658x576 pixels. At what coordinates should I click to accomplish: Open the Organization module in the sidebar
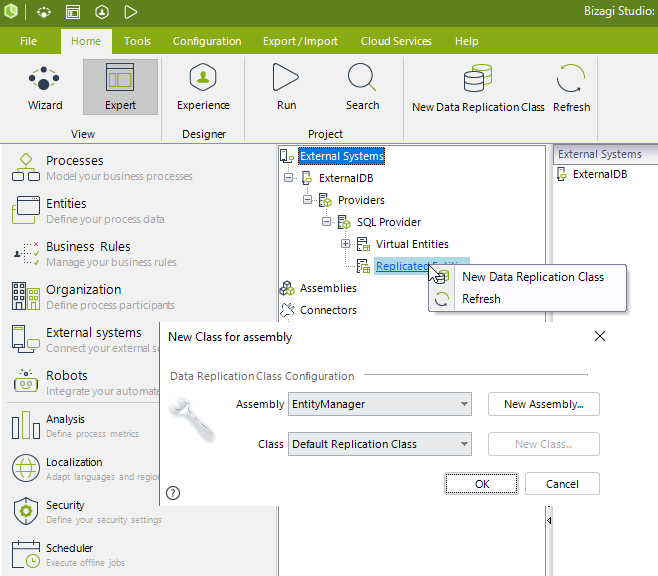coord(93,297)
